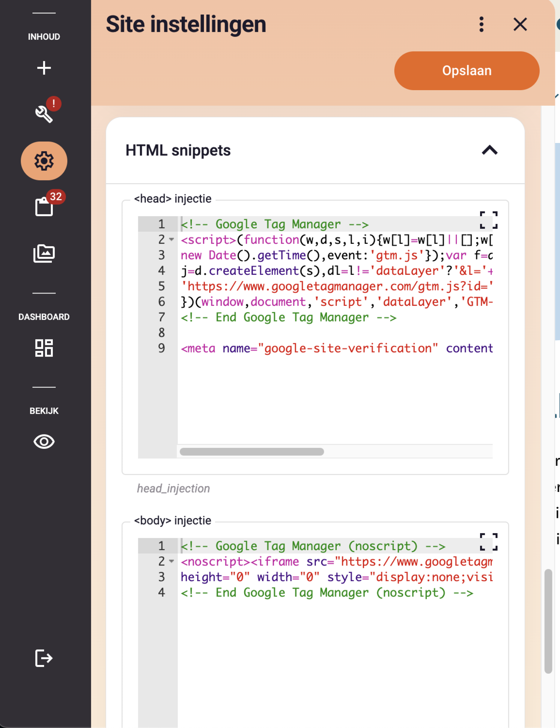Open the media library images icon
Viewport: 560px width, 728px height.
(44, 253)
